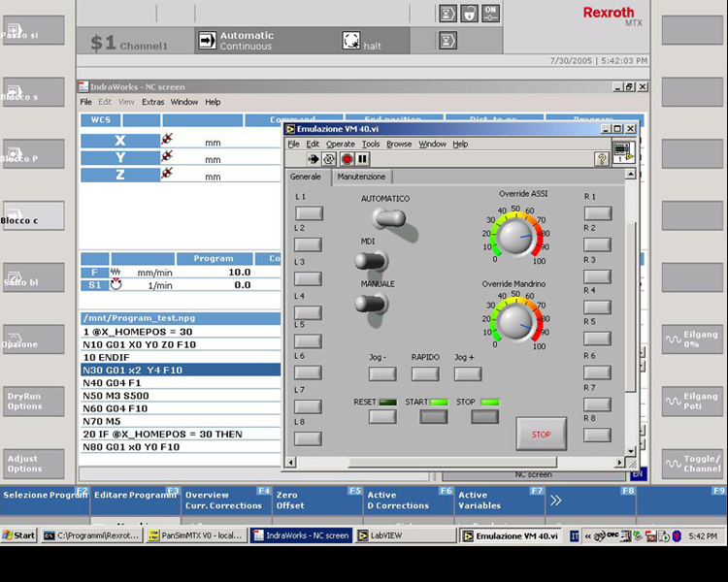Image resolution: width=728 pixels, height=582 pixels.
Task: Expand more softkeys with the F8 chevron
Action: [x=590, y=501]
